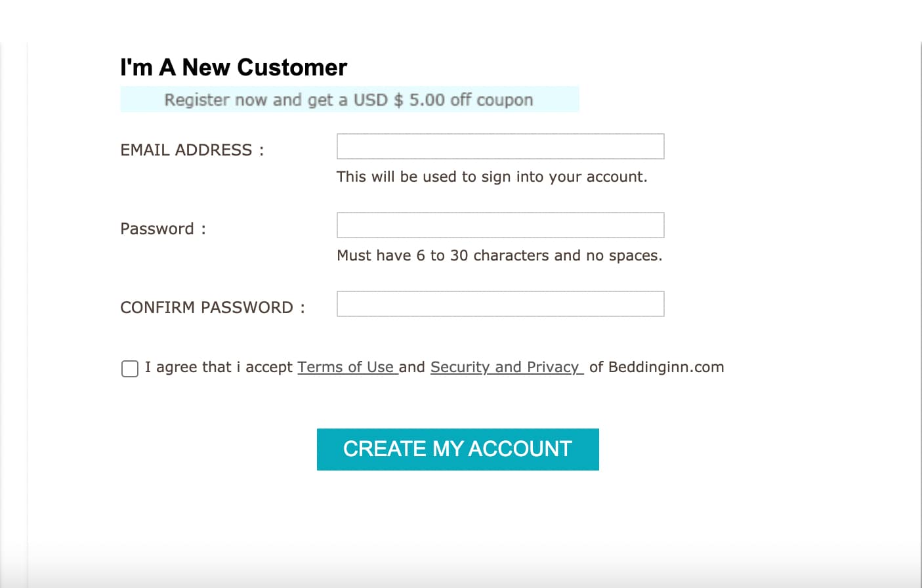Select the CONFIRM PASSWORD field label
Image resolution: width=922 pixels, height=588 pixels.
[213, 307]
